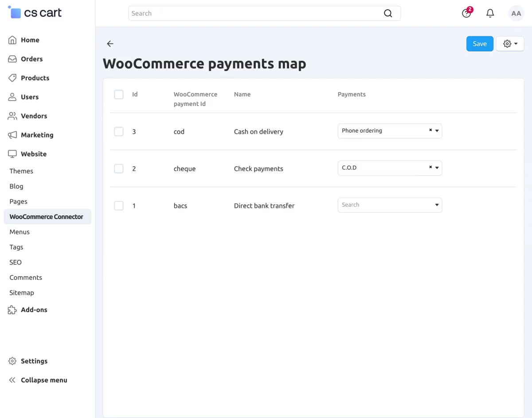Go to Sitemap submenu
Viewport: 532px width, 418px height.
click(x=22, y=293)
